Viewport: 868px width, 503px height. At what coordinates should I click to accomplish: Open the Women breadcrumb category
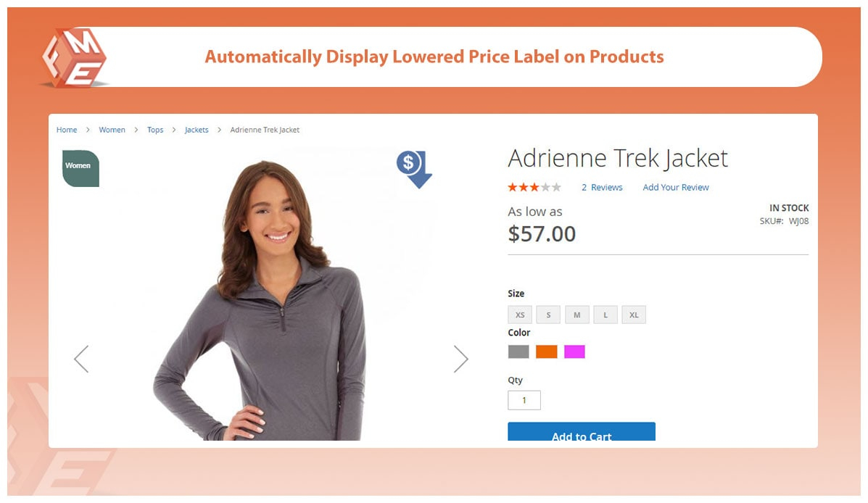112,130
